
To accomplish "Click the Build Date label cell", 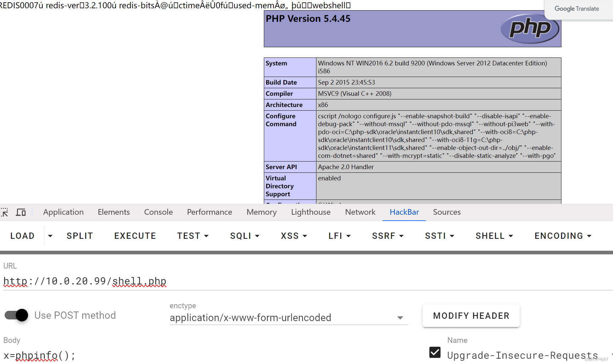I will (290, 82).
